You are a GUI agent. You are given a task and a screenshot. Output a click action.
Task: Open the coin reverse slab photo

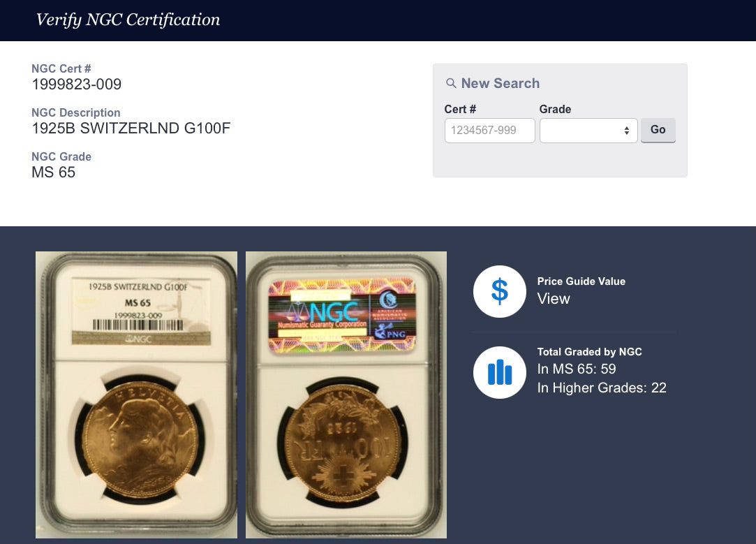point(346,395)
